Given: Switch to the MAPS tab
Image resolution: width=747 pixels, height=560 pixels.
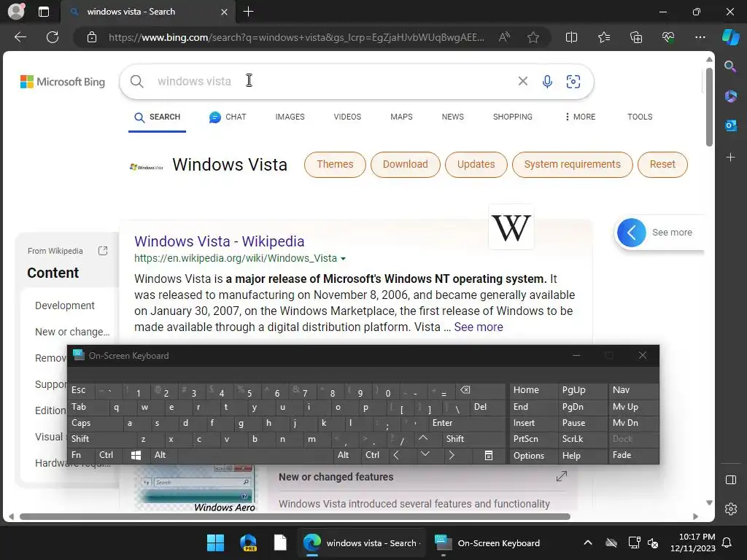Looking at the screenshot, I should pos(402,117).
